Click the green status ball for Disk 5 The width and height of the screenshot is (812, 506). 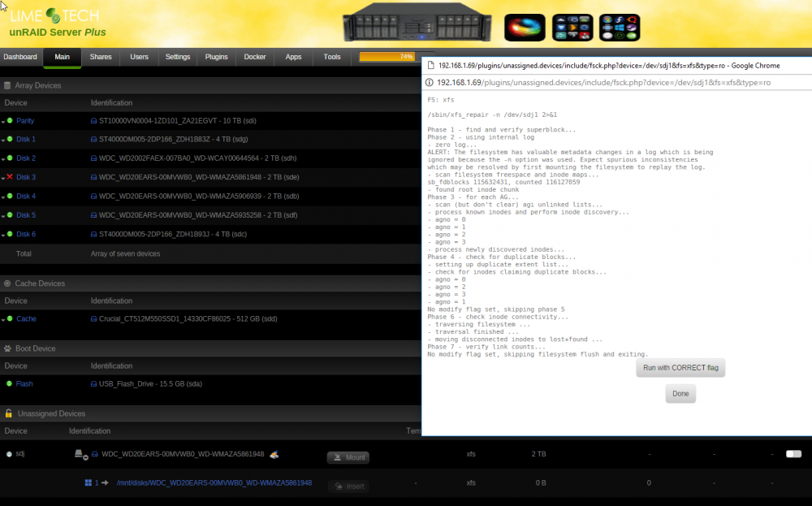tap(10, 215)
